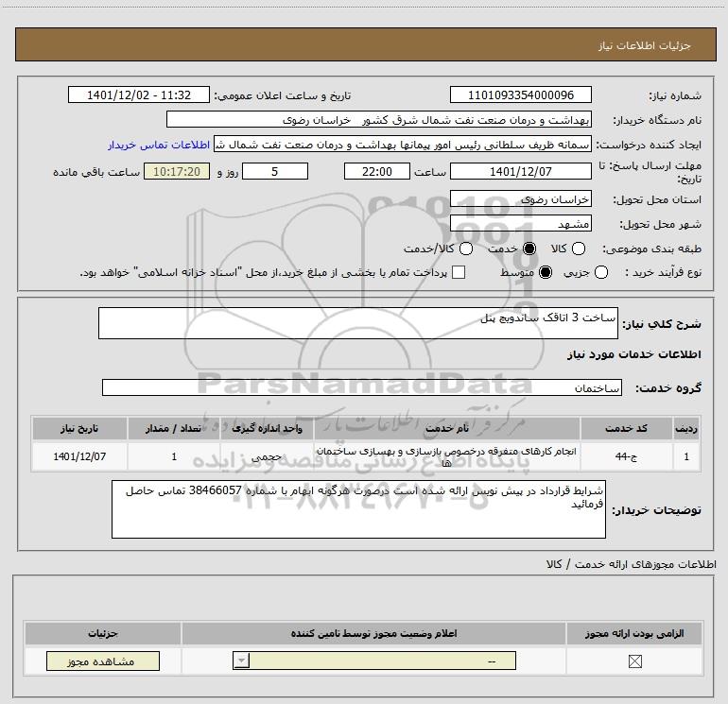Click the نام دستگاه خریدار field
This screenshot has width=728, height=704.
pyautogui.click(x=379, y=120)
